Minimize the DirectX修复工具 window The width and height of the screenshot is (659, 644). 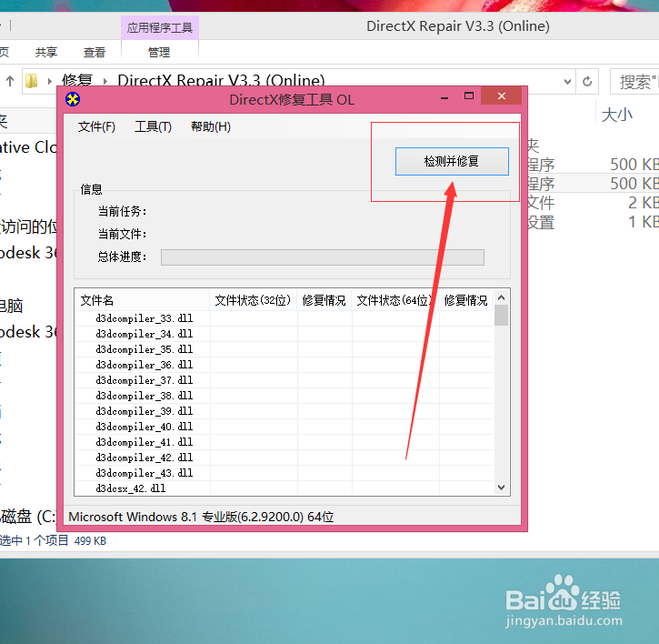point(444,96)
